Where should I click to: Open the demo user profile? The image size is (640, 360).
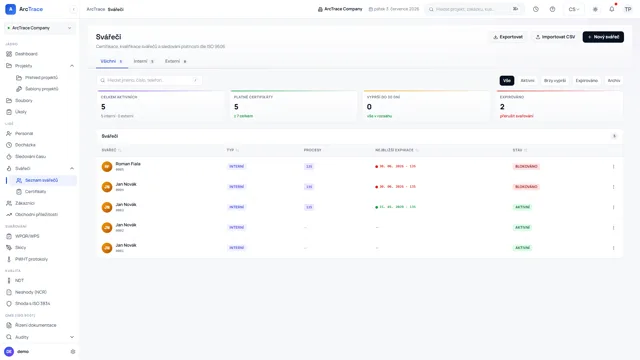pyautogui.click(x=23, y=351)
